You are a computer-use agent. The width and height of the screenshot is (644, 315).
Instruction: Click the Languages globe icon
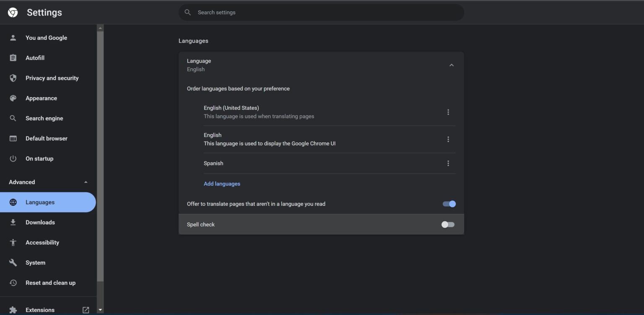[13, 202]
